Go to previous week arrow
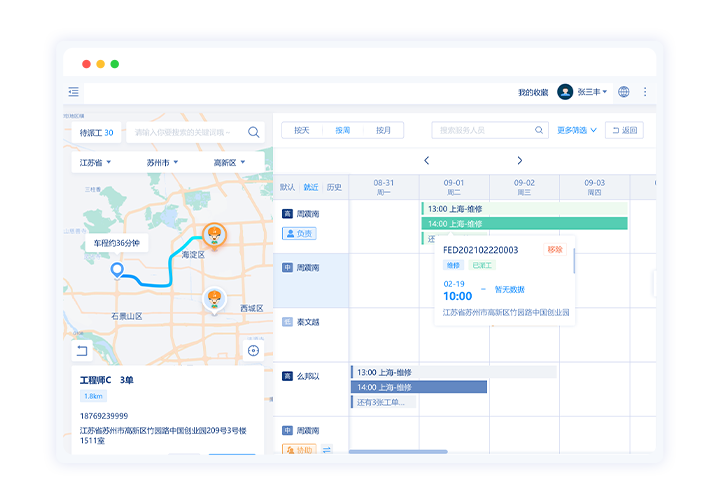This screenshot has width=720, height=500. [427, 161]
